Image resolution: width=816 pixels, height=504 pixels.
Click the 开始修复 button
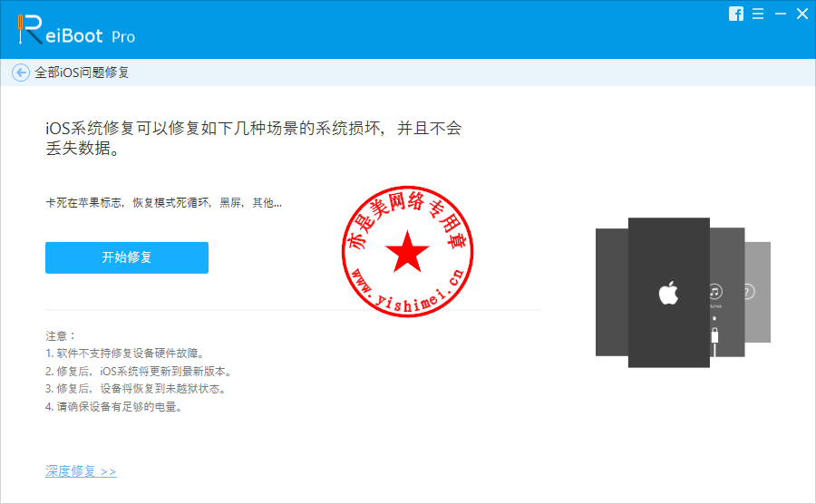click(x=127, y=257)
